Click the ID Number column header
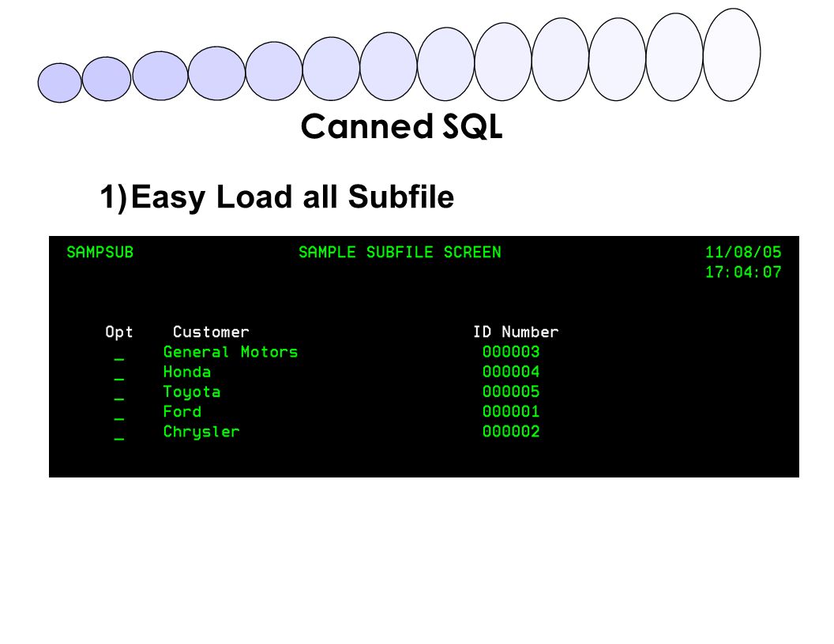 coord(516,332)
